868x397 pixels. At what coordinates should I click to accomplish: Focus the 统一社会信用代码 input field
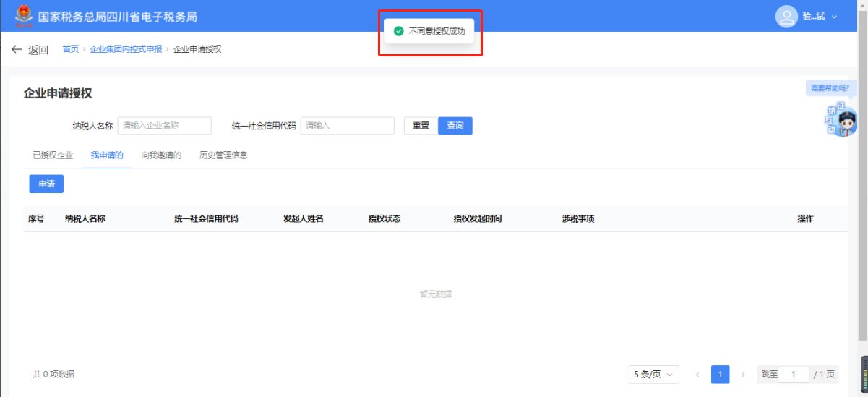tap(348, 125)
